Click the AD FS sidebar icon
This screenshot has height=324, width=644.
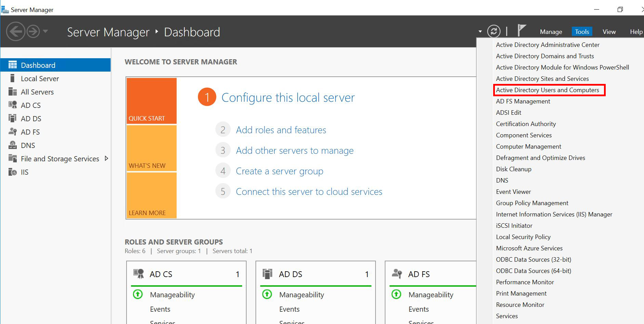(13, 132)
